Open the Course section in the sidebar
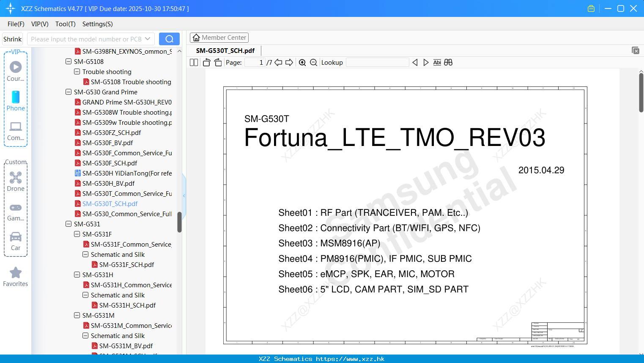The height and width of the screenshot is (363, 644). click(16, 71)
